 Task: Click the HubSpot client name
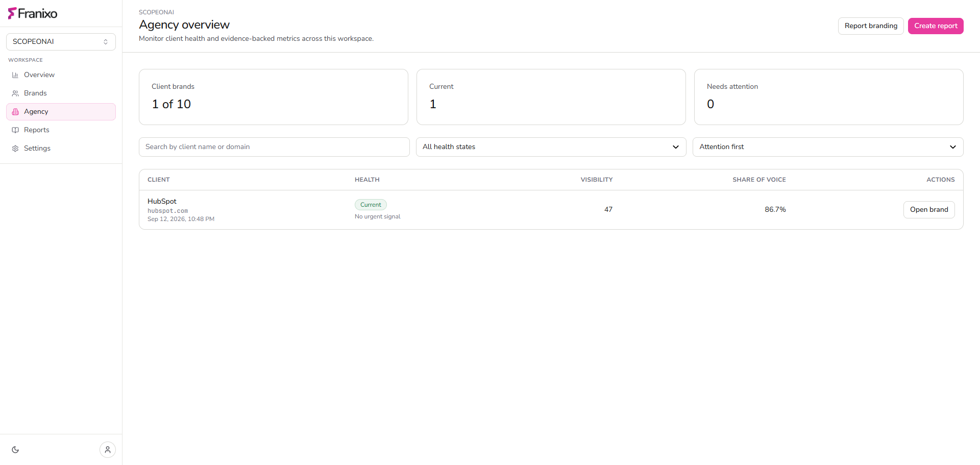162,202
